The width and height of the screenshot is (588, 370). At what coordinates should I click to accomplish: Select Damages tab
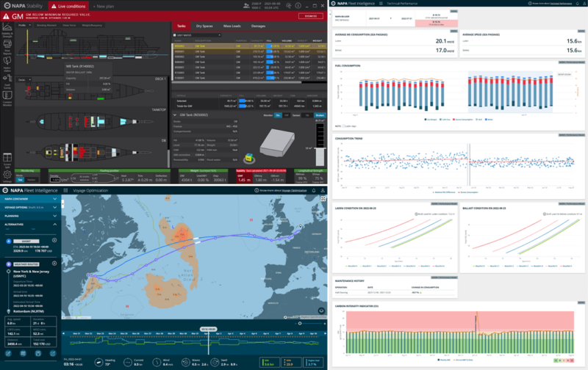(259, 26)
